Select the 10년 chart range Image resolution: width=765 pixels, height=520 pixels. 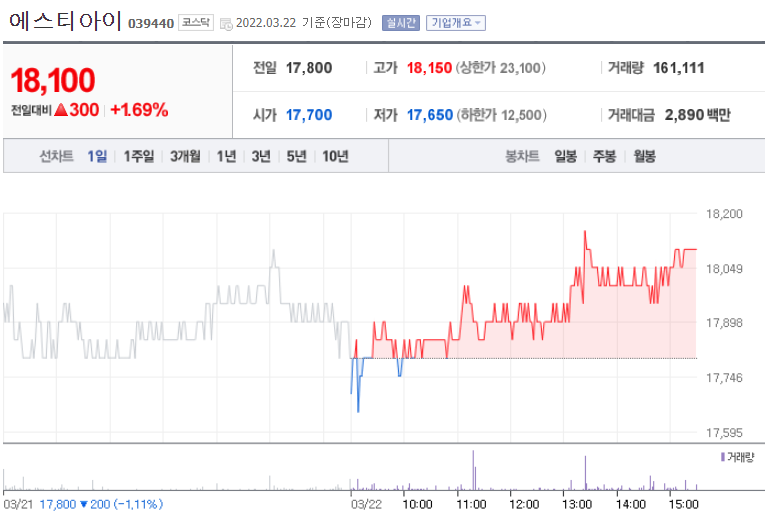(336, 156)
